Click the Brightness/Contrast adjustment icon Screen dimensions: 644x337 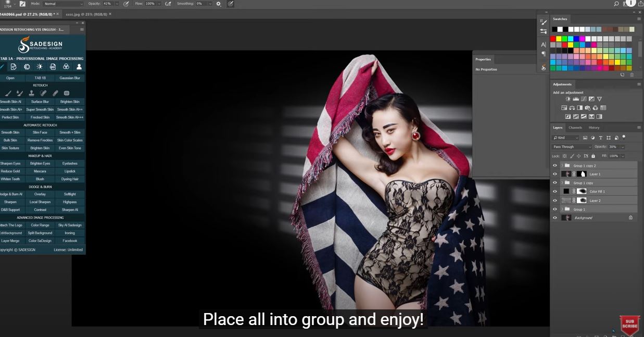568,99
